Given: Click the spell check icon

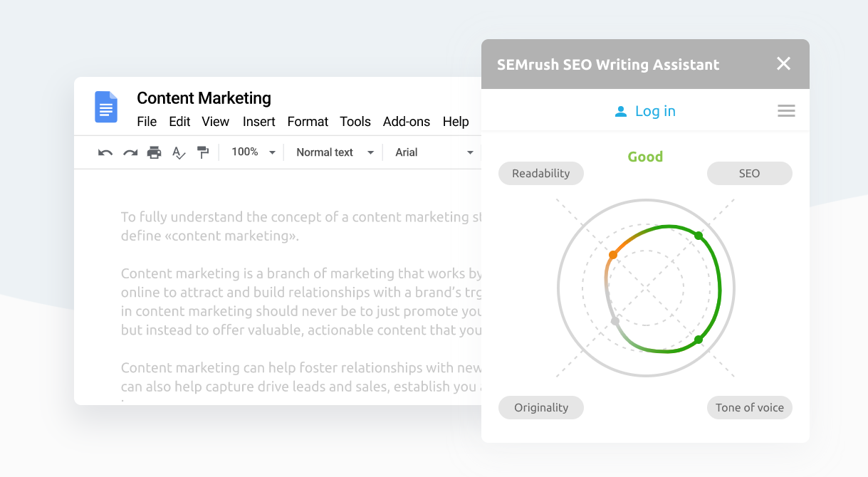Looking at the screenshot, I should click(x=179, y=152).
